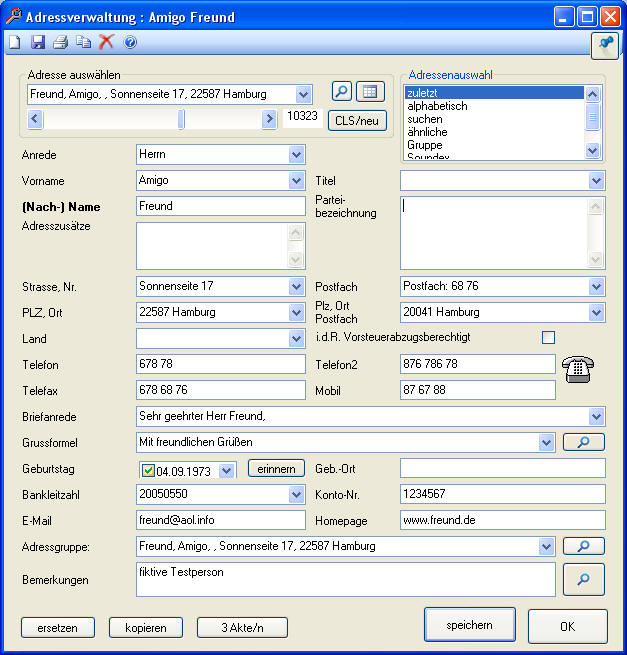Click the print icon in toolbar
The width and height of the screenshot is (627, 655).
pos(61,42)
